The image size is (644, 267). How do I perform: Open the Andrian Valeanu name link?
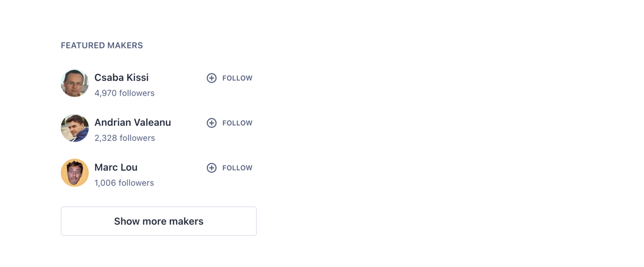[133, 123]
